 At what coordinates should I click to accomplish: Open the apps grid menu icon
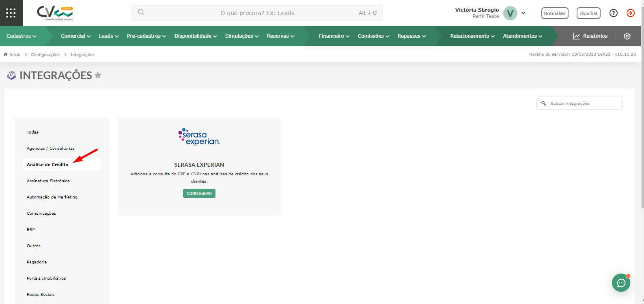click(x=11, y=13)
